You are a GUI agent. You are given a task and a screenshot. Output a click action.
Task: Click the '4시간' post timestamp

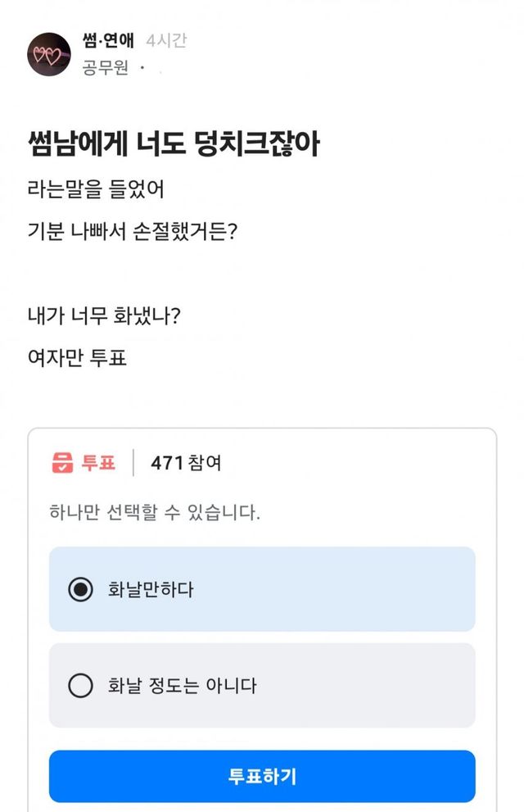[165, 41]
